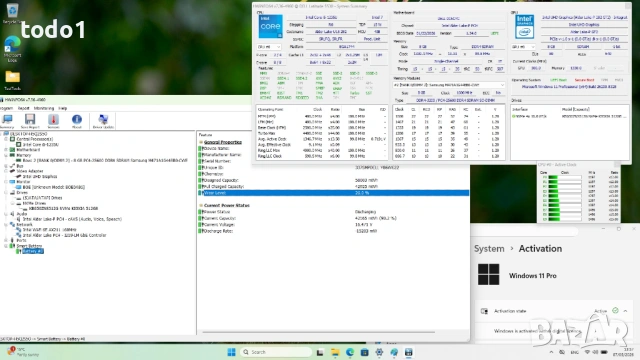Click the taskbar Search box
This screenshot has height=360, width=640.
[277, 352]
